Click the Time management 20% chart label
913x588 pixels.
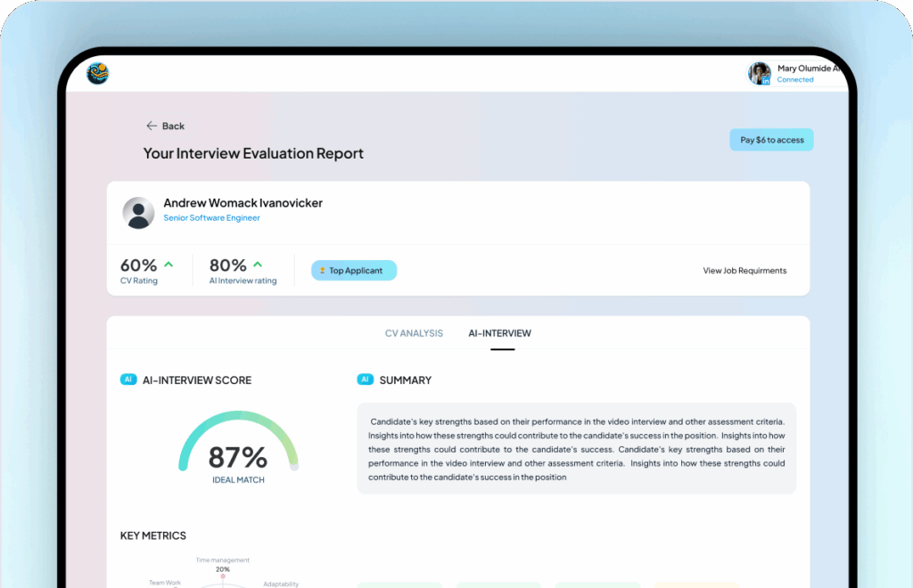222,564
